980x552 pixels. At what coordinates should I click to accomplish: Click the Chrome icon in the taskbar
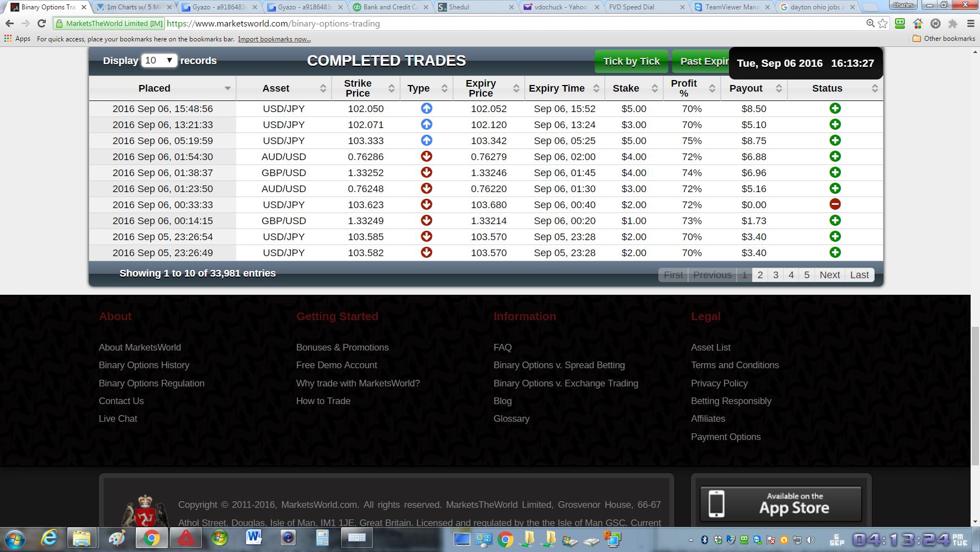coord(151,538)
